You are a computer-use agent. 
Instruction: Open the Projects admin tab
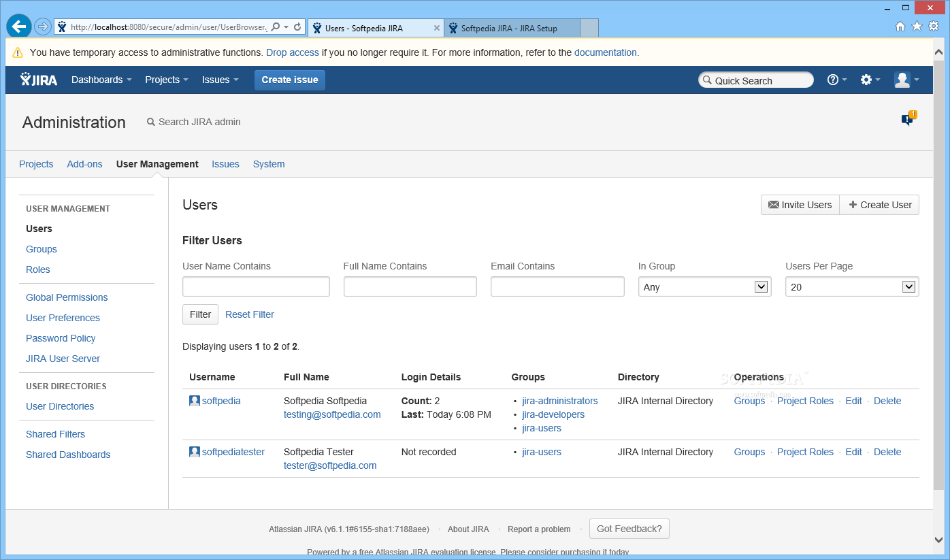[x=36, y=164]
